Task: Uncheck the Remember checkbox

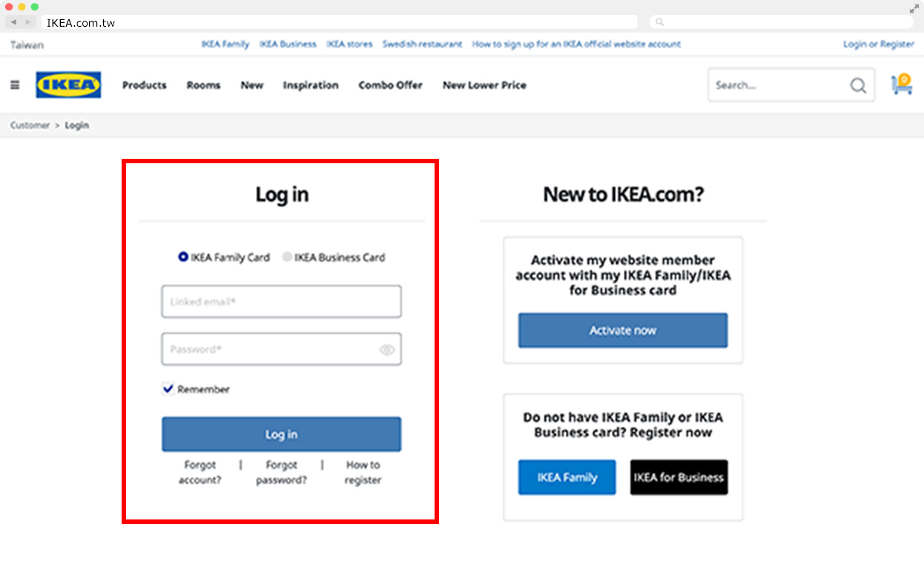Action: pyautogui.click(x=168, y=389)
